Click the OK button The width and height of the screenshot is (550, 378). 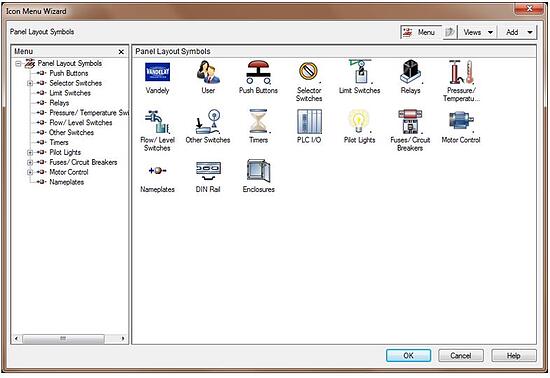(408, 356)
